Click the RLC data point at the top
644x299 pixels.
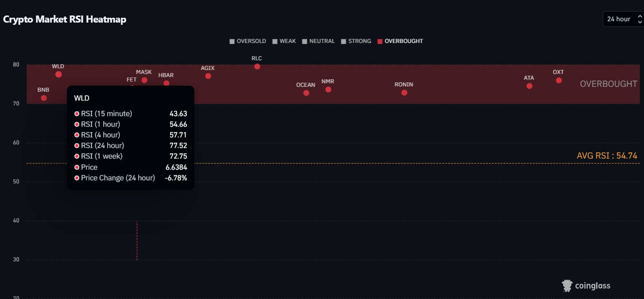[x=257, y=66]
